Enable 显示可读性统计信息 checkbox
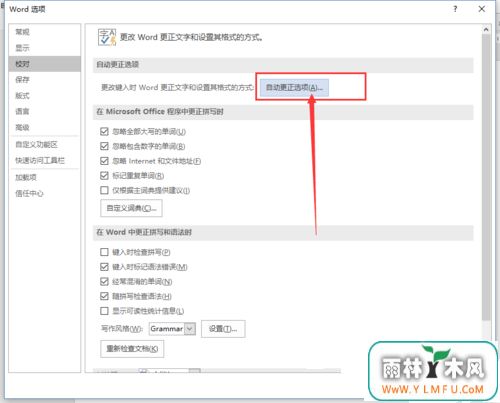This screenshot has width=500, height=403. click(x=104, y=311)
